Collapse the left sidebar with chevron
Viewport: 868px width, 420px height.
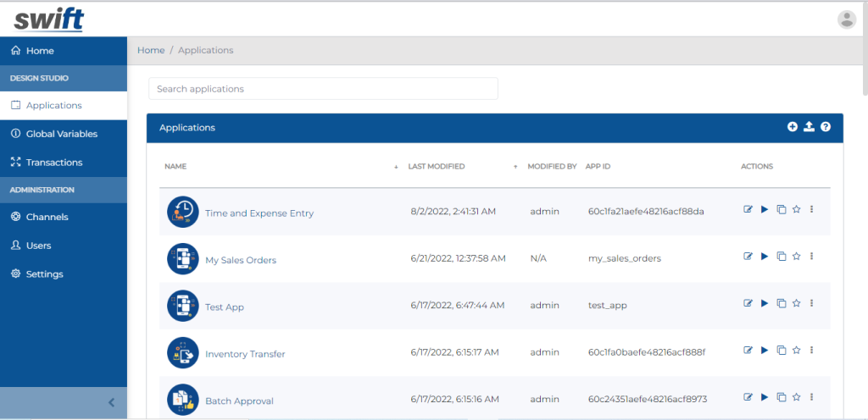(x=111, y=403)
